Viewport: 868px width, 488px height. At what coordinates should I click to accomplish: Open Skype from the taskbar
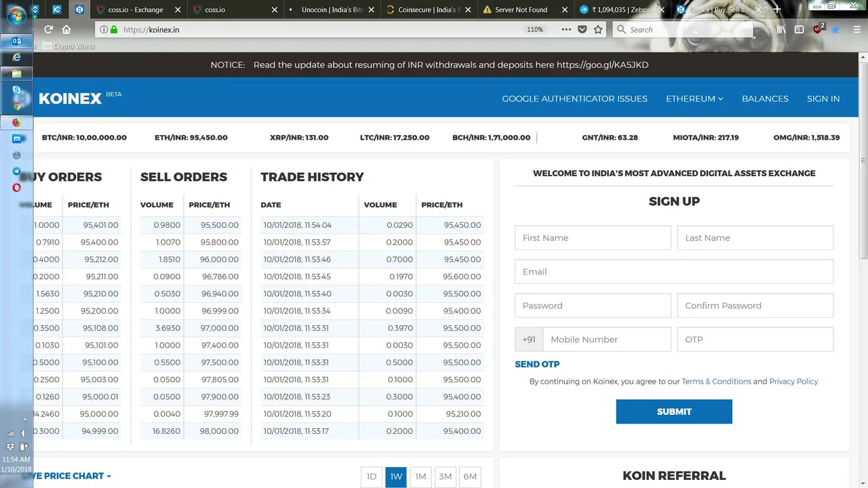[x=16, y=89]
